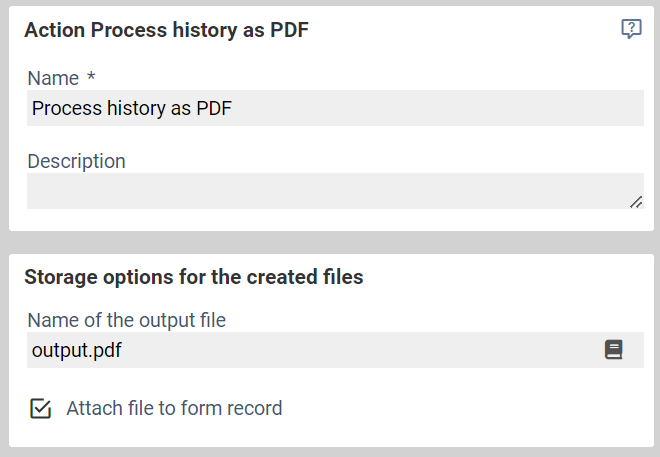Screen dimensions: 660x457
Task: Click the "Description" field label
Action: click(76, 161)
